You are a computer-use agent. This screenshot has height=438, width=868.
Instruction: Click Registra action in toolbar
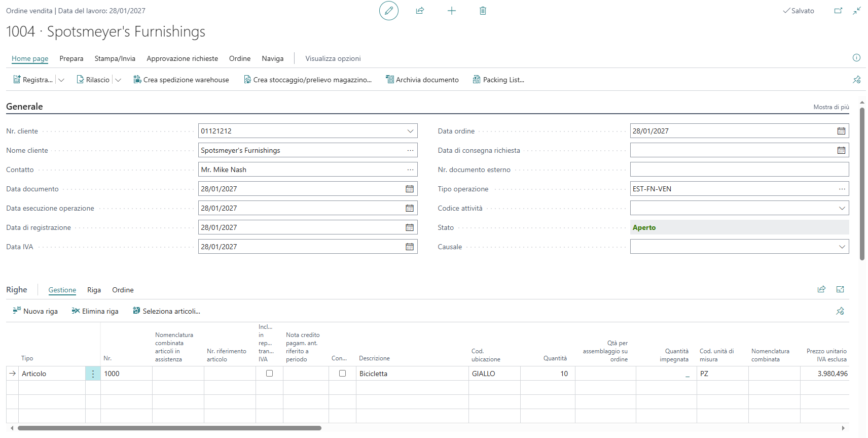pyautogui.click(x=33, y=80)
